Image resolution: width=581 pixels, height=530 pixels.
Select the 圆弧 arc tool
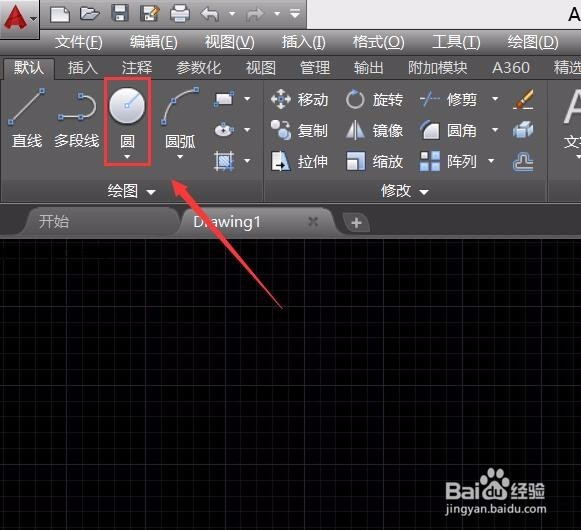180,118
